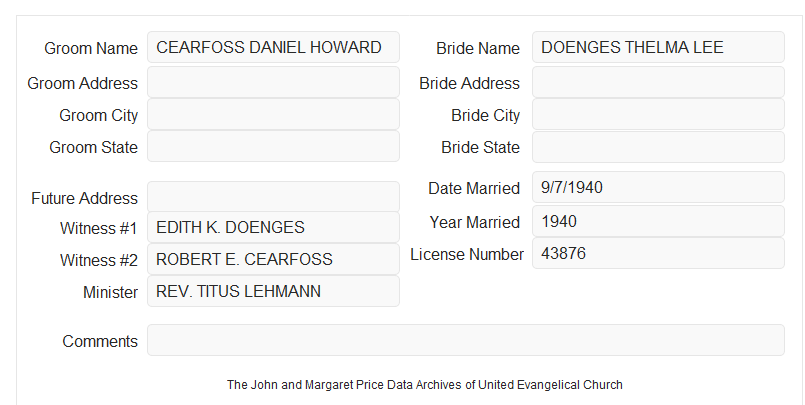Click into the Bride City field
Viewport: 805px width, 405px height.
[x=658, y=114]
